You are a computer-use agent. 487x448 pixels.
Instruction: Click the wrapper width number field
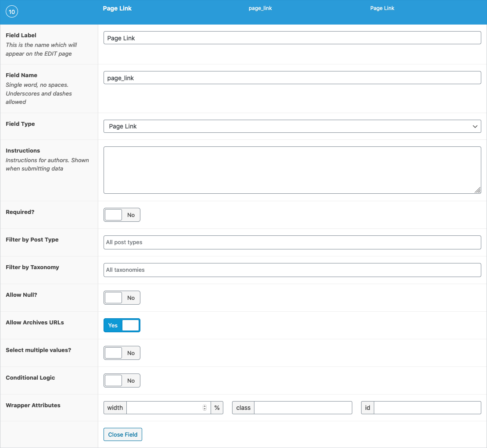(x=164, y=408)
